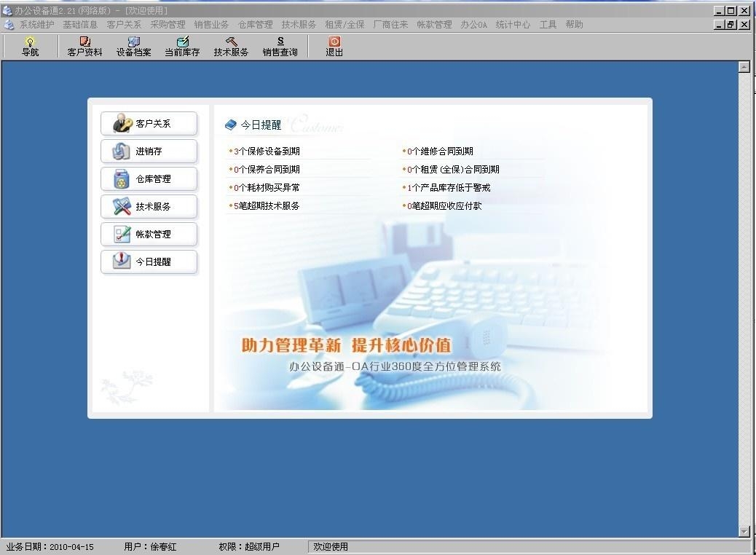Viewport: 756px width, 555px height.
Task: Open reminder 0个租赁(全保)合同到期
Action: pyautogui.click(x=453, y=170)
